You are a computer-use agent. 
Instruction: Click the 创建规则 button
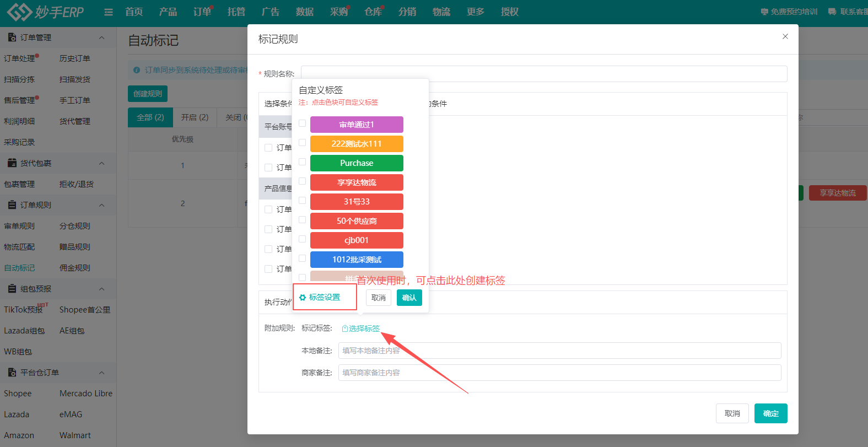(148, 94)
